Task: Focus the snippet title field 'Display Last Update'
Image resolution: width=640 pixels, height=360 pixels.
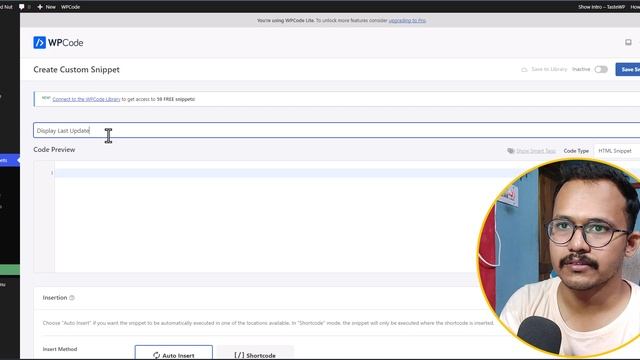Action: 336,130
